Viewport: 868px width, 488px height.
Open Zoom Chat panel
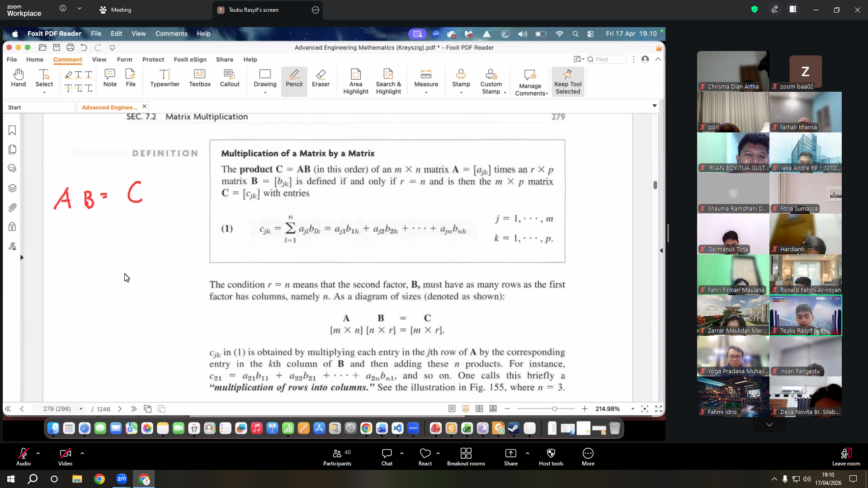pos(387,457)
